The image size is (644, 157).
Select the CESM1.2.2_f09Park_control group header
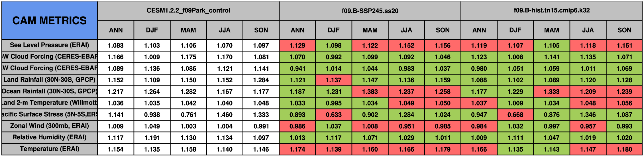tap(188, 11)
